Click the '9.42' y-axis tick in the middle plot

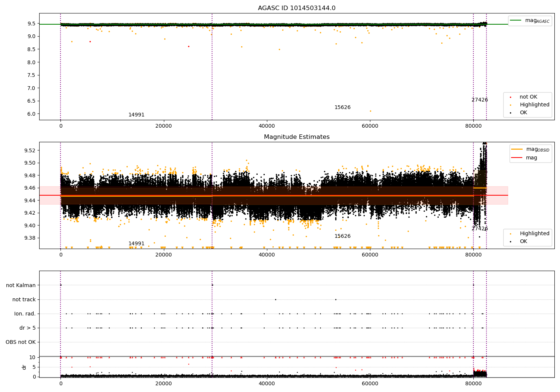pos(30,213)
